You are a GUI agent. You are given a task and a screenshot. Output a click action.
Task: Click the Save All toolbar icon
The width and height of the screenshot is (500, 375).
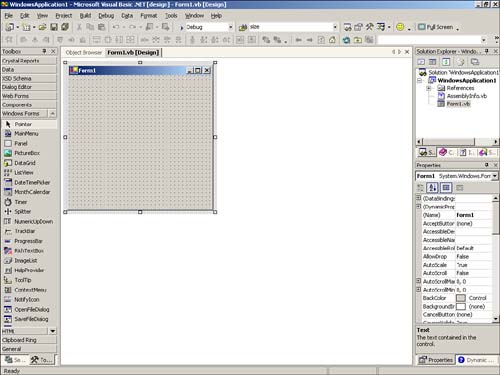tap(65, 27)
